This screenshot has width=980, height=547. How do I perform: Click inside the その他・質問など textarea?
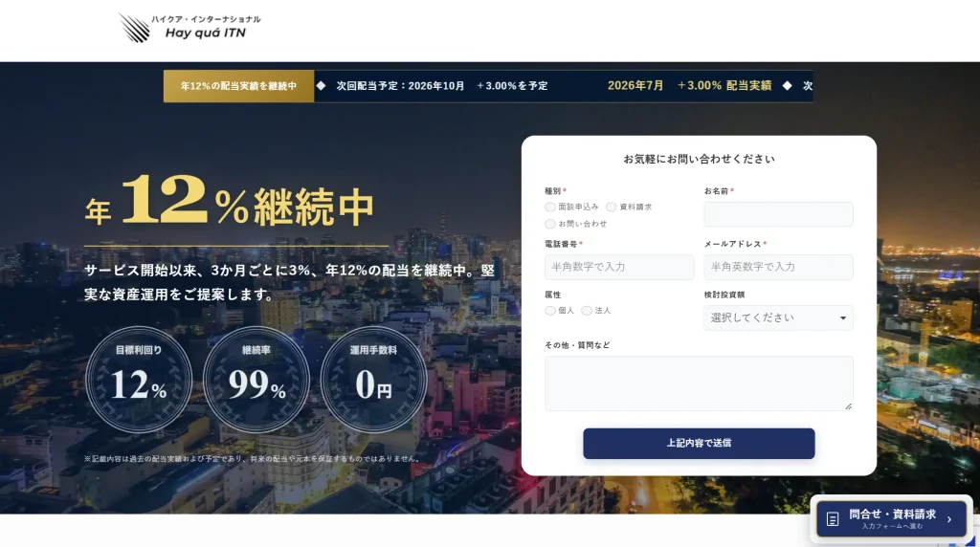pos(699,383)
